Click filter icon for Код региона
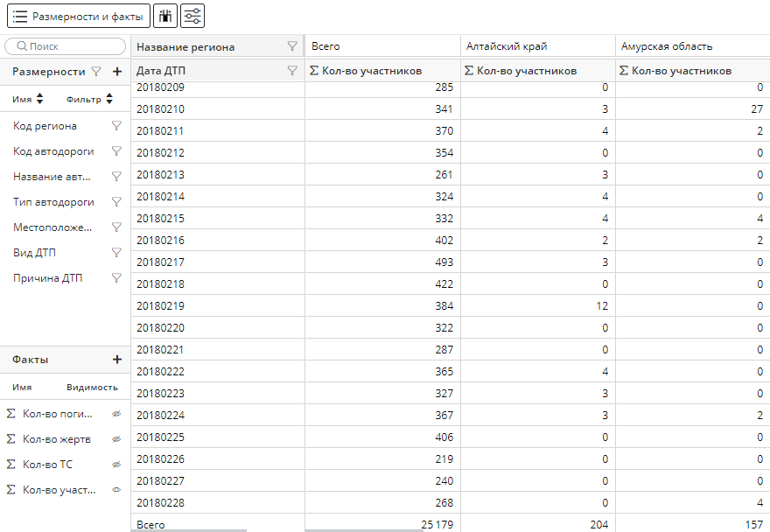Screen dimensions: 770x532 116,126
